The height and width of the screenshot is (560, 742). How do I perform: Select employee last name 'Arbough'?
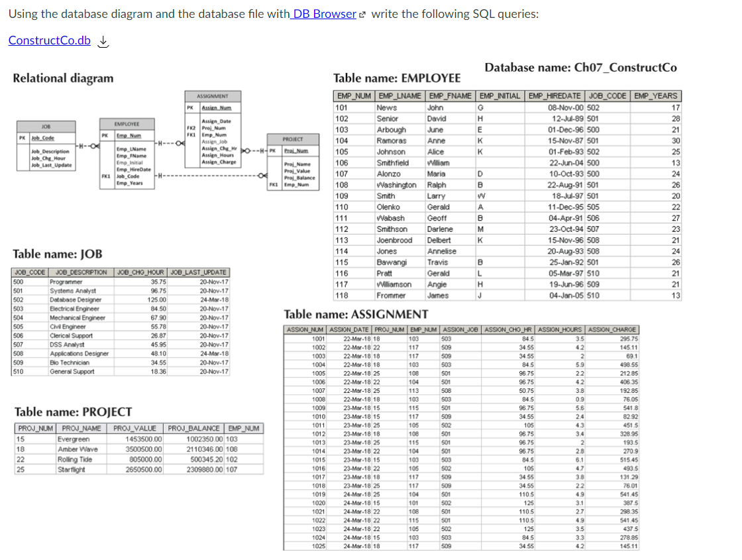[x=392, y=130]
